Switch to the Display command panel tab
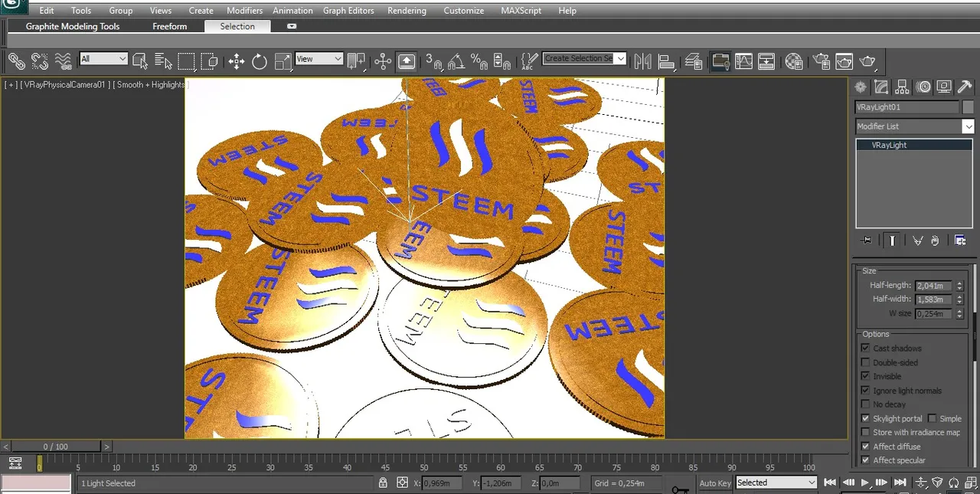Viewport: 980px width, 494px height. [944, 87]
